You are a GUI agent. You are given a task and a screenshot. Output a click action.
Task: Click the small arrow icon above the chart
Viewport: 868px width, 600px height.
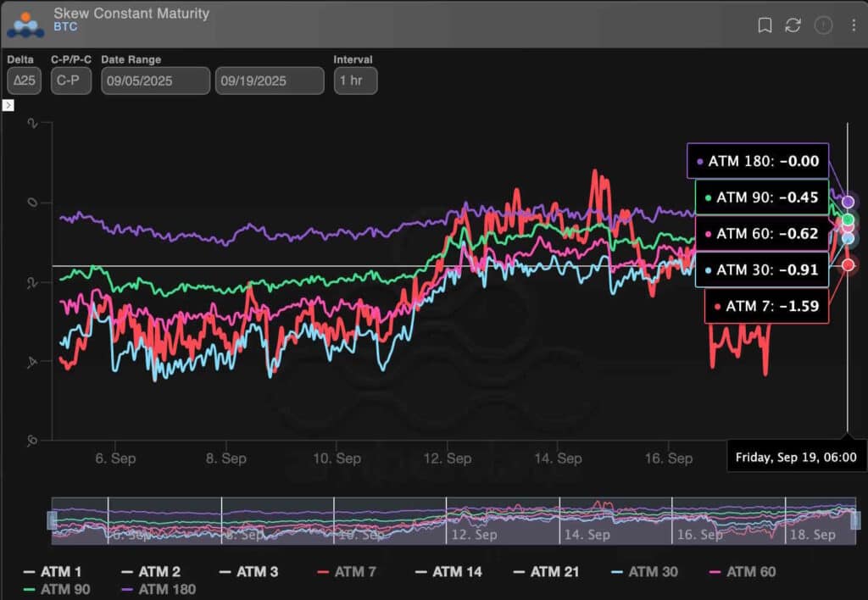[8, 105]
